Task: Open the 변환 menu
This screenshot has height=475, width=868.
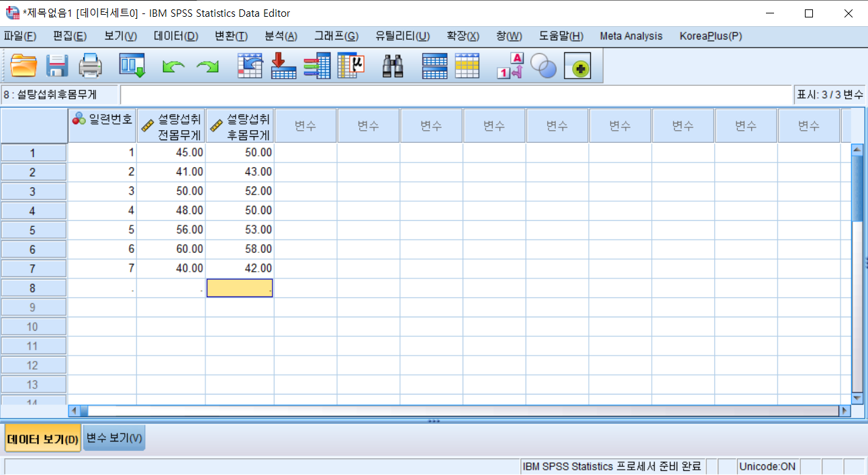Action: pos(231,36)
